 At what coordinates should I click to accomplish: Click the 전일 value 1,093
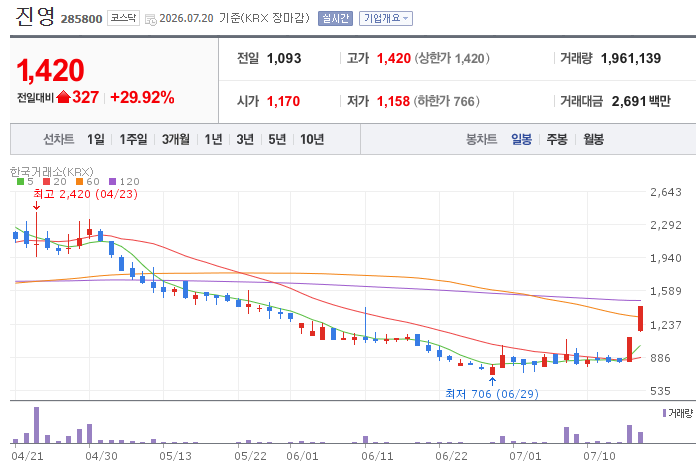[284, 58]
